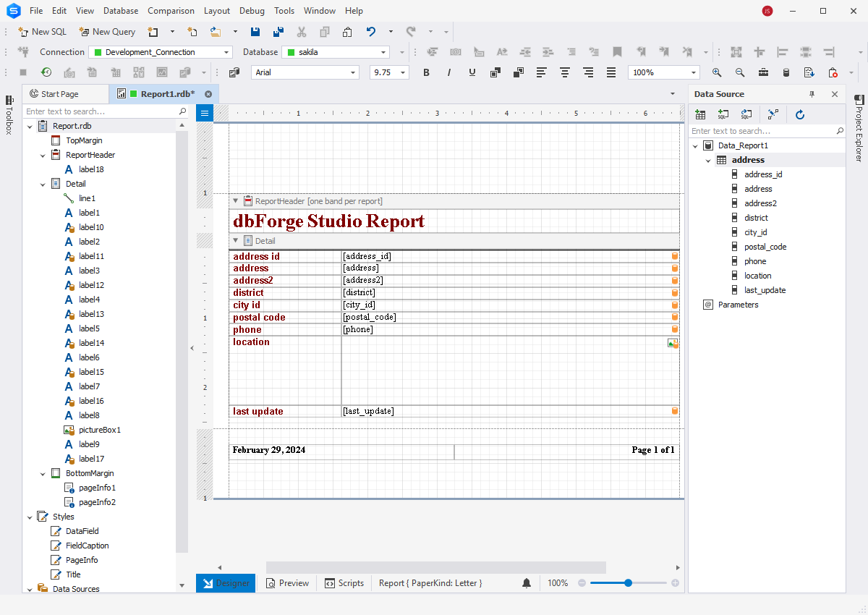
Task: Click the zoom in magnifier icon
Action: coord(717,72)
